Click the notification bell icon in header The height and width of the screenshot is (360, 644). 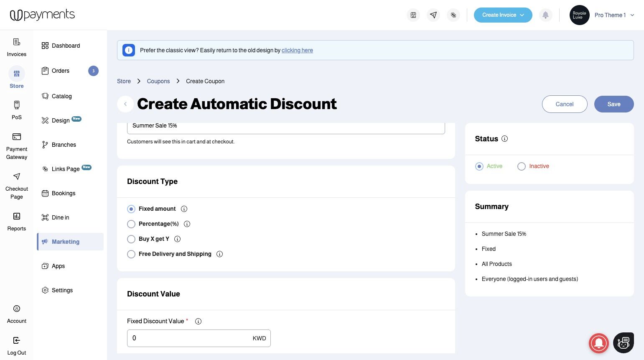[x=545, y=15]
